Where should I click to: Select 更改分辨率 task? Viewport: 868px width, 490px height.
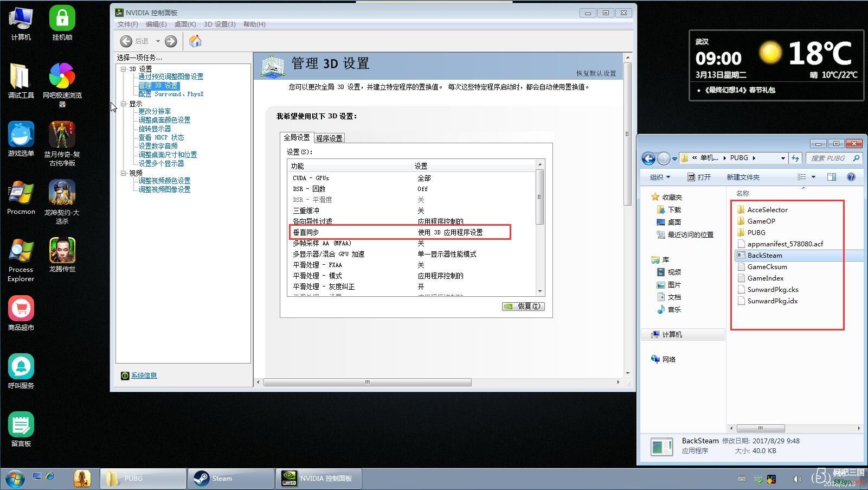155,112
